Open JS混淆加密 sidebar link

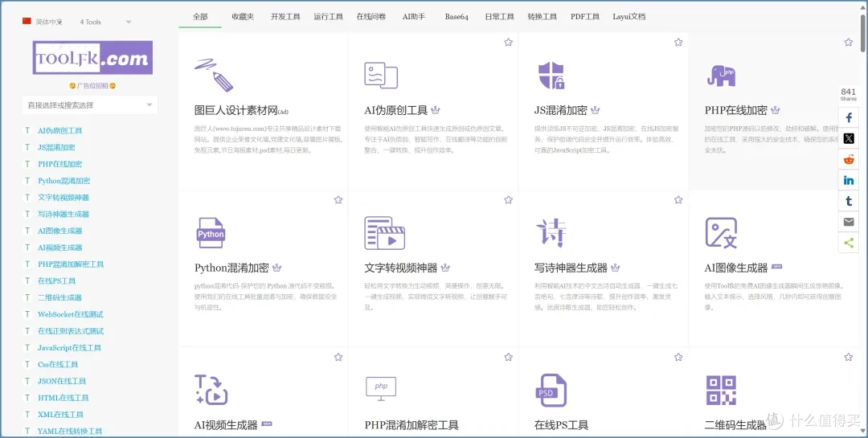coord(56,147)
